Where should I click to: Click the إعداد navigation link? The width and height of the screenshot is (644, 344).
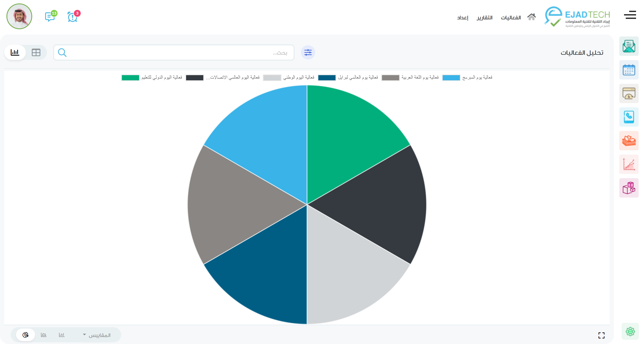(463, 18)
